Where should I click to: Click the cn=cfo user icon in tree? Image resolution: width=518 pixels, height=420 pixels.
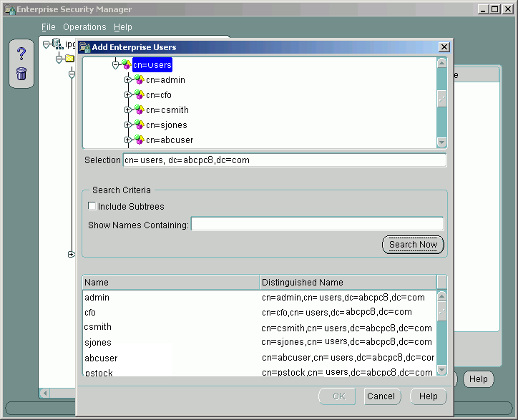(x=140, y=95)
